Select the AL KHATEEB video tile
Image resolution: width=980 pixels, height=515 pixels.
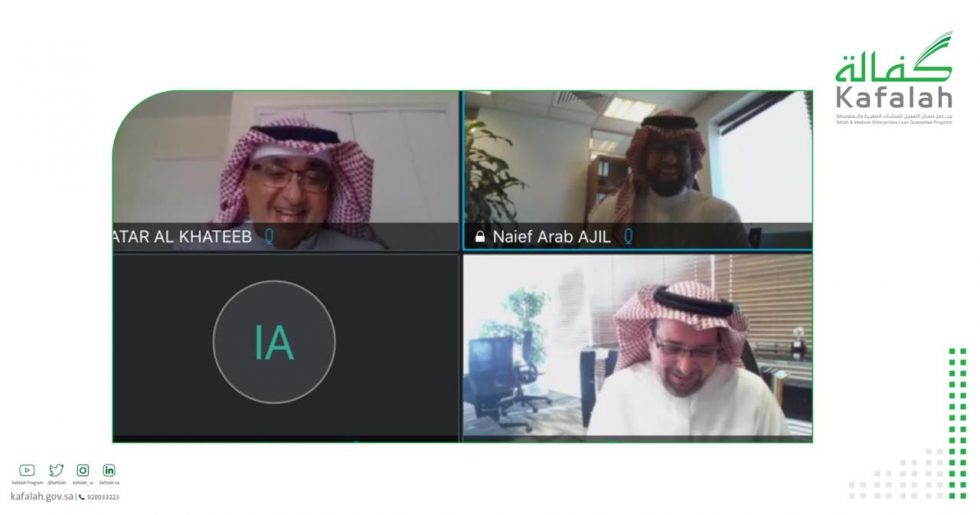286,171
